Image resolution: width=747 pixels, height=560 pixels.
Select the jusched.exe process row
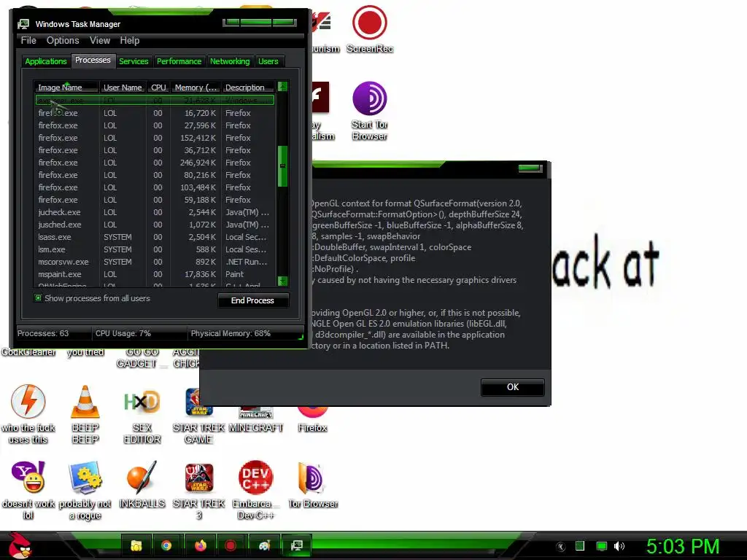pos(155,225)
